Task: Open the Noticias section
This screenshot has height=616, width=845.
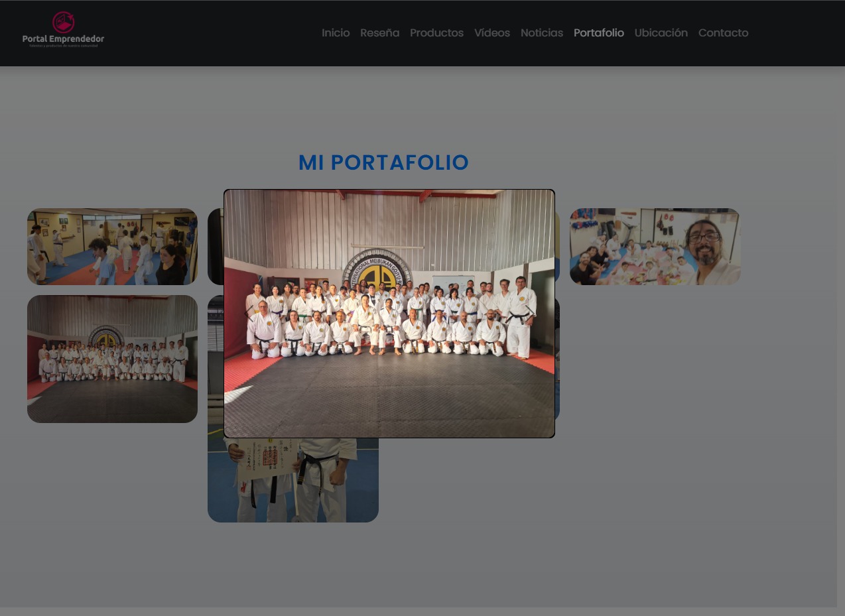Action: click(542, 32)
